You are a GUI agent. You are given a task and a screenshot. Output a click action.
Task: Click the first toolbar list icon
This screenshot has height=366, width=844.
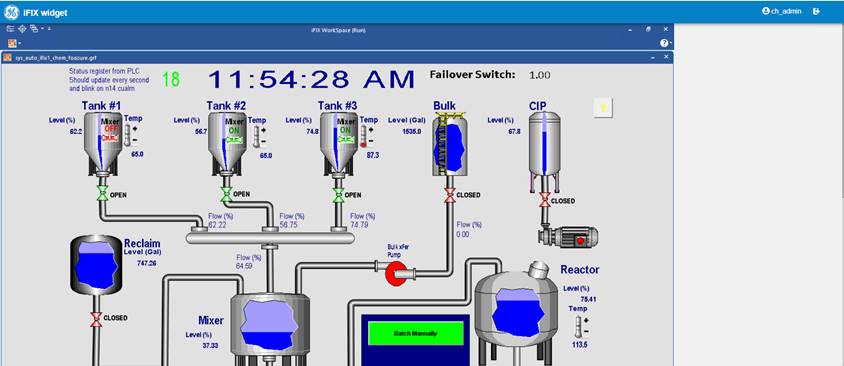click(x=10, y=29)
